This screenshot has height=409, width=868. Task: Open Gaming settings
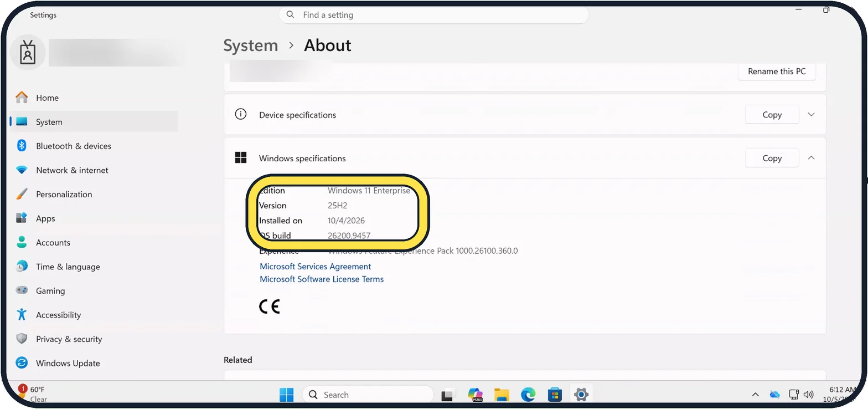(x=94, y=290)
